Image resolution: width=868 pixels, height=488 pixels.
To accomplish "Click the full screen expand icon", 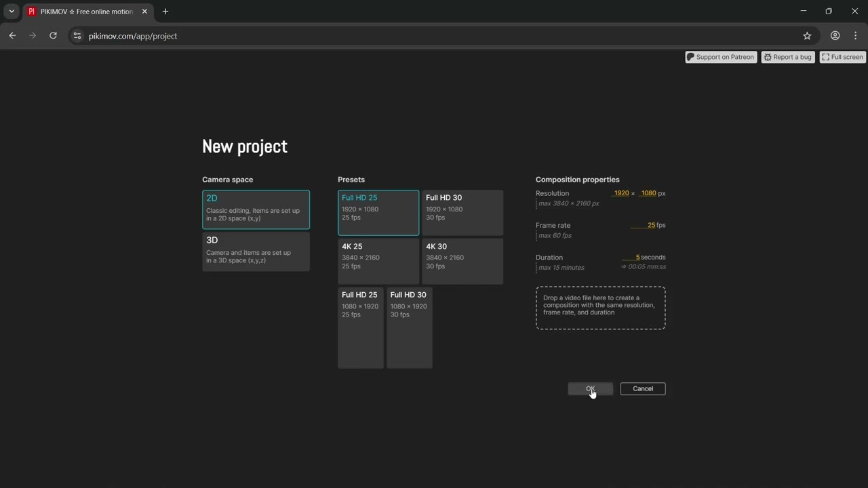I will (x=825, y=57).
